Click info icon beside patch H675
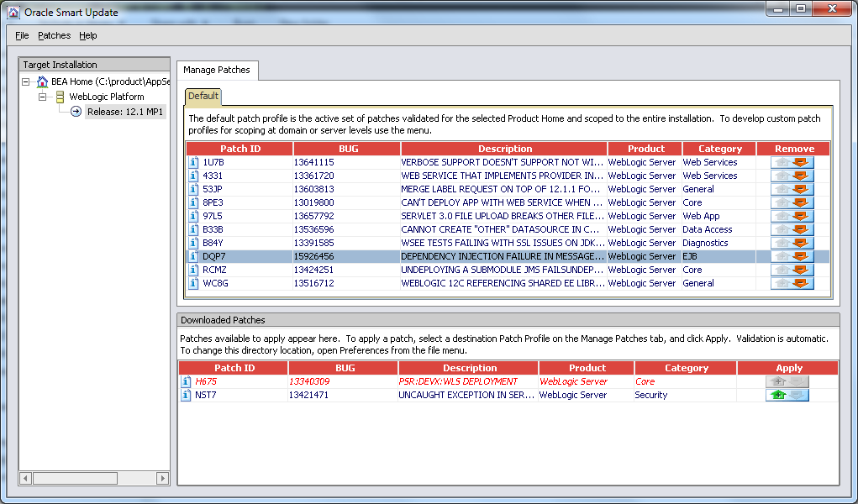 point(187,381)
